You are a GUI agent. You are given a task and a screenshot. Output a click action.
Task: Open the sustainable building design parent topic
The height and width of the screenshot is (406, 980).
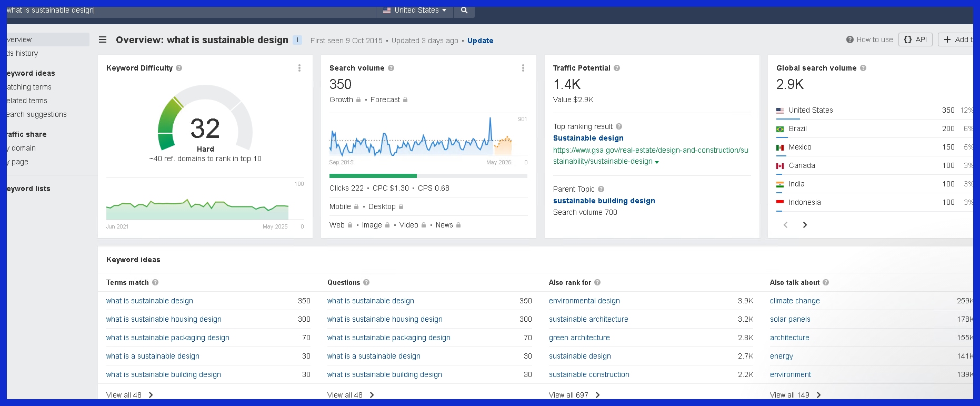coord(604,201)
